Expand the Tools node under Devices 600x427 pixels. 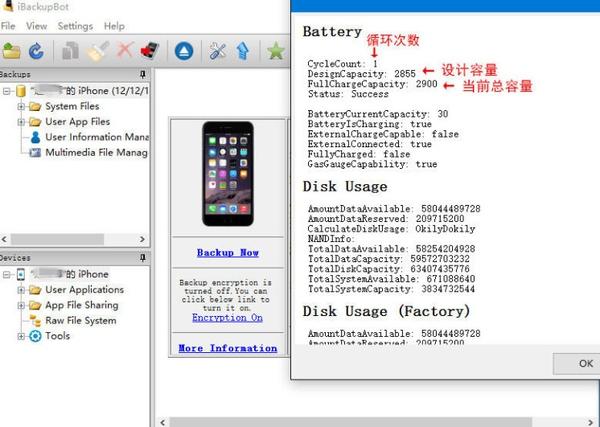click(x=21, y=336)
